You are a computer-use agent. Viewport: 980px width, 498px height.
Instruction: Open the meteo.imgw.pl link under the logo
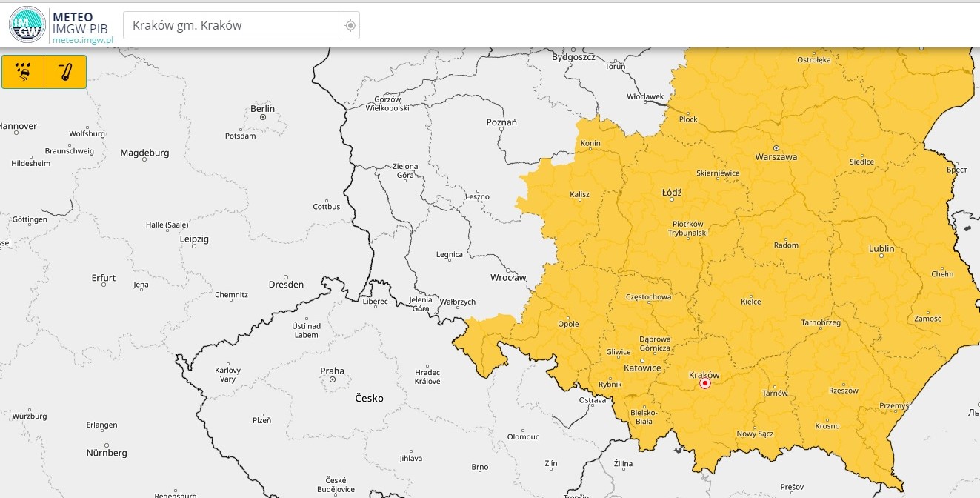(82, 40)
